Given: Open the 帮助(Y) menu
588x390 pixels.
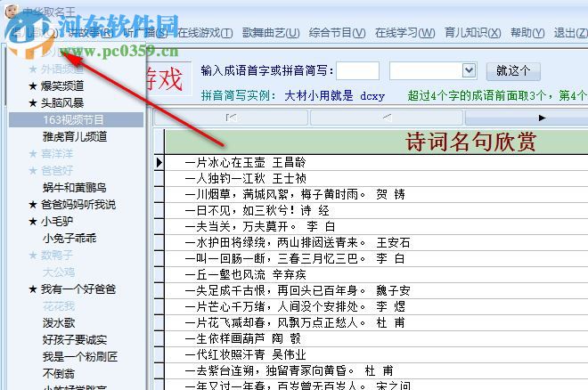Looking at the screenshot, I should point(527,33).
